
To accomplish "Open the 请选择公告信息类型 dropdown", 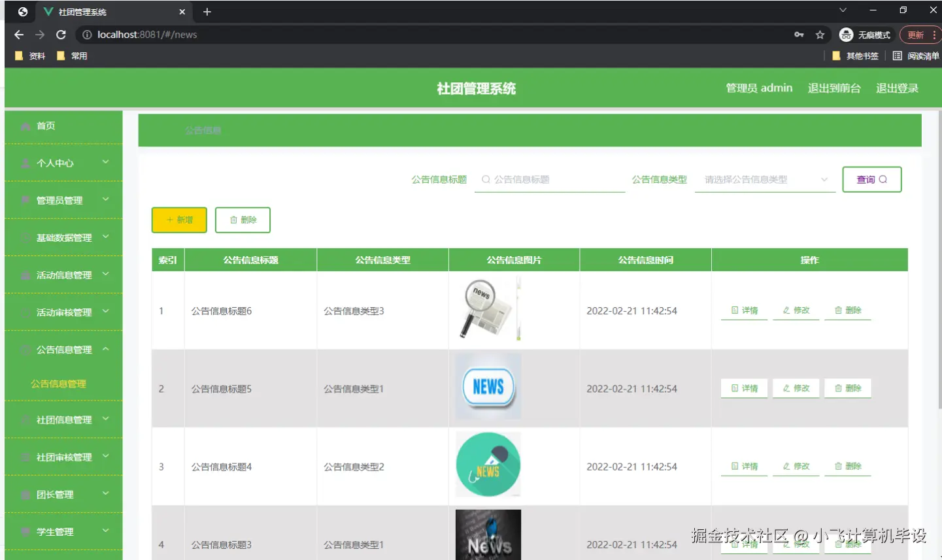I will coord(765,179).
